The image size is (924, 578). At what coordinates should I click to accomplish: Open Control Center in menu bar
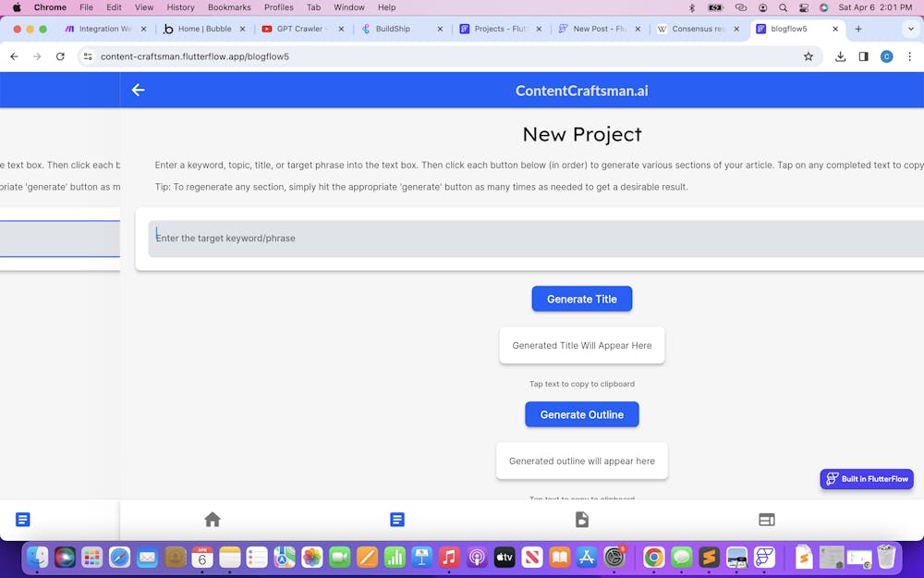pos(803,7)
